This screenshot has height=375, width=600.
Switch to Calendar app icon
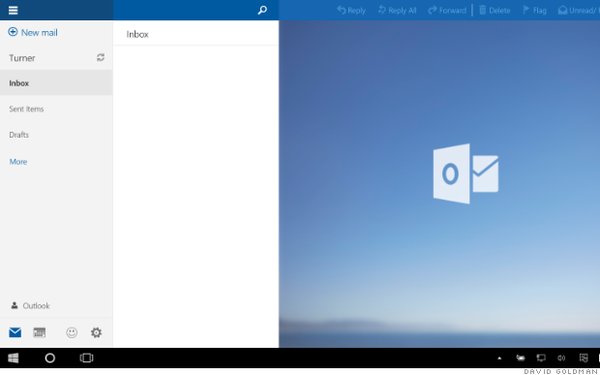[x=39, y=333]
